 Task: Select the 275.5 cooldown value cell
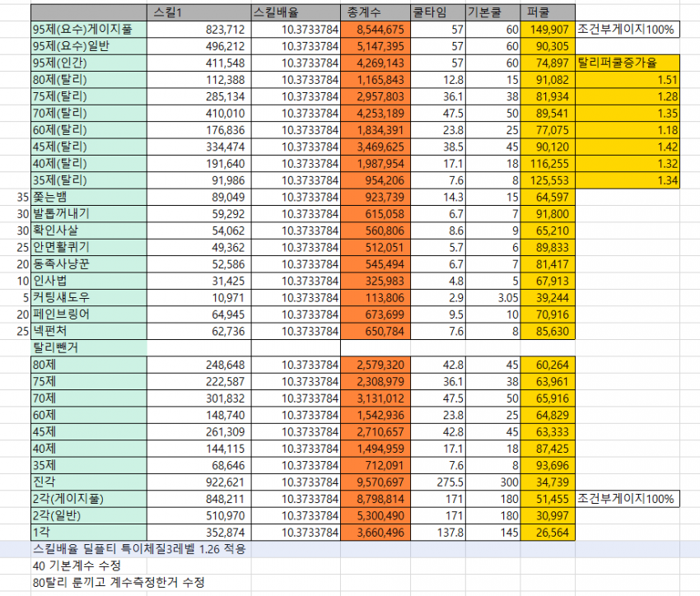coord(436,482)
